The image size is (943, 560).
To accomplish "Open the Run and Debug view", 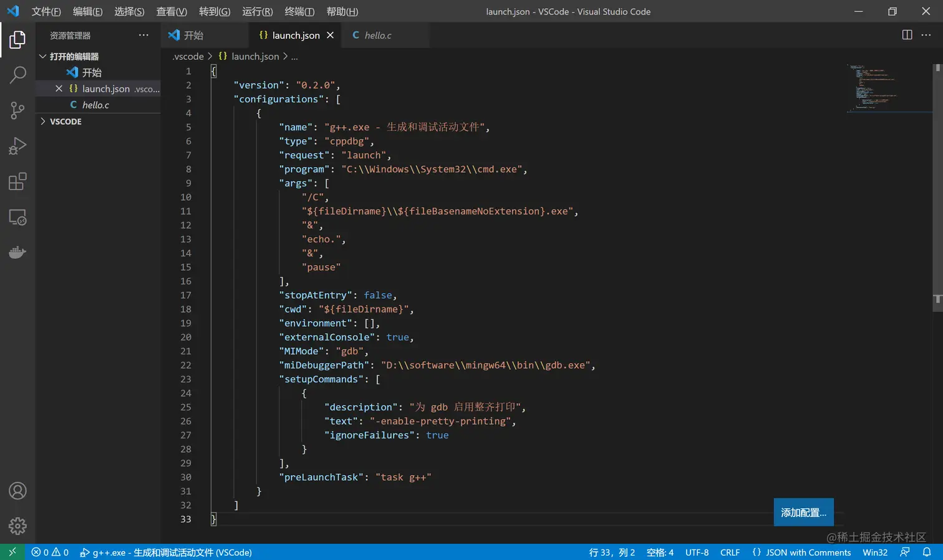I will (x=17, y=146).
